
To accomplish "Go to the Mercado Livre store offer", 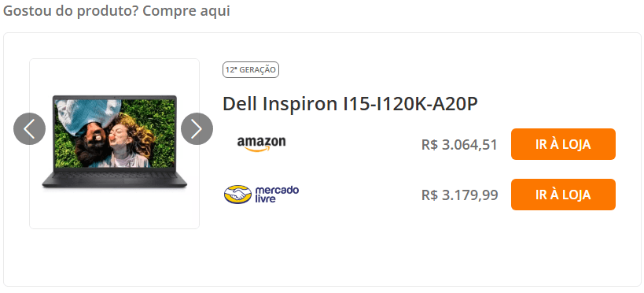I will click(x=563, y=195).
